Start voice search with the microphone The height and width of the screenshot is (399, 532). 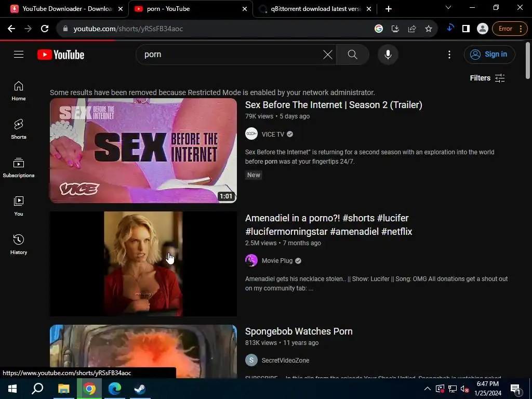coord(388,54)
